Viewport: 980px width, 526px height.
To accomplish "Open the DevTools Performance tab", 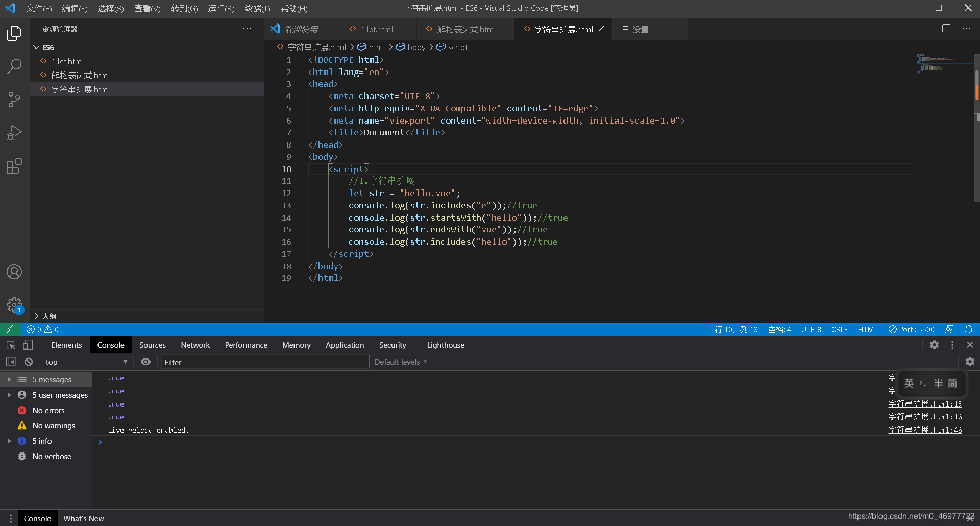I will point(246,345).
